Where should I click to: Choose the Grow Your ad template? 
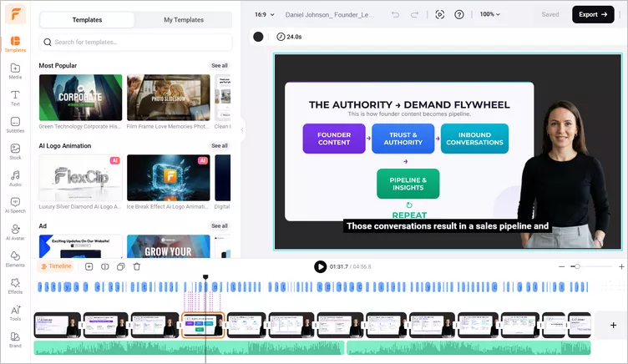coord(168,246)
